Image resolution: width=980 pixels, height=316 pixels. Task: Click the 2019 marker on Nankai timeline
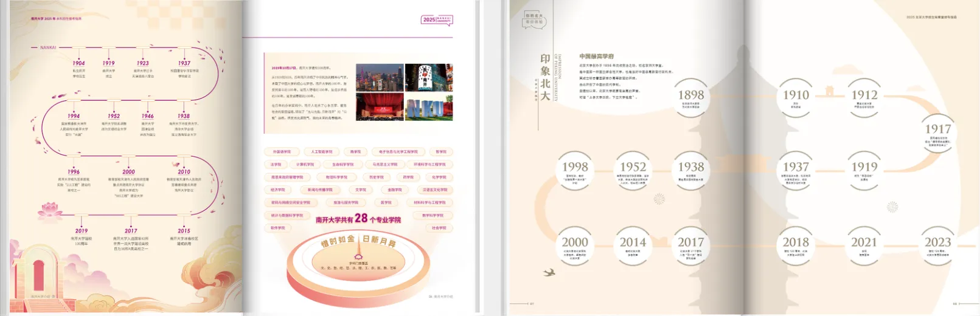pos(82,231)
